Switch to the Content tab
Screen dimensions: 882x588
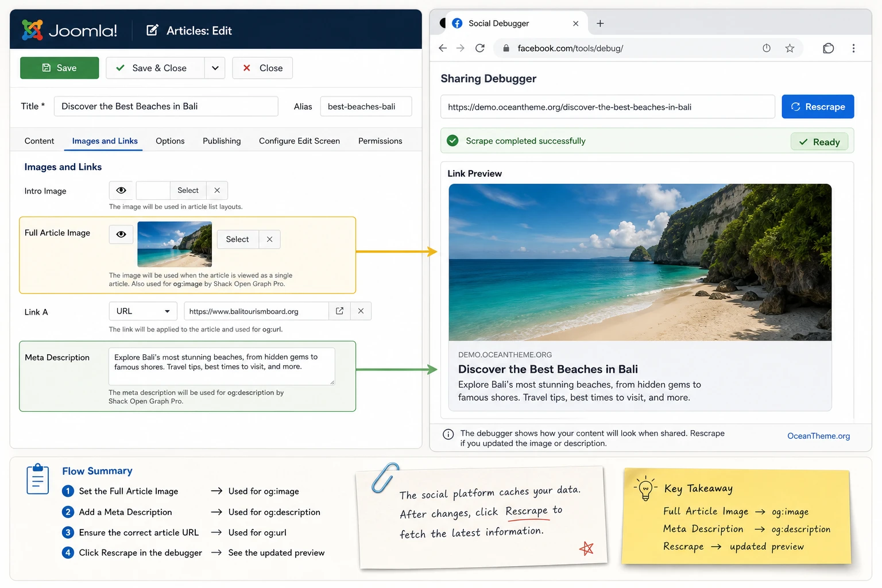point(39,141)
